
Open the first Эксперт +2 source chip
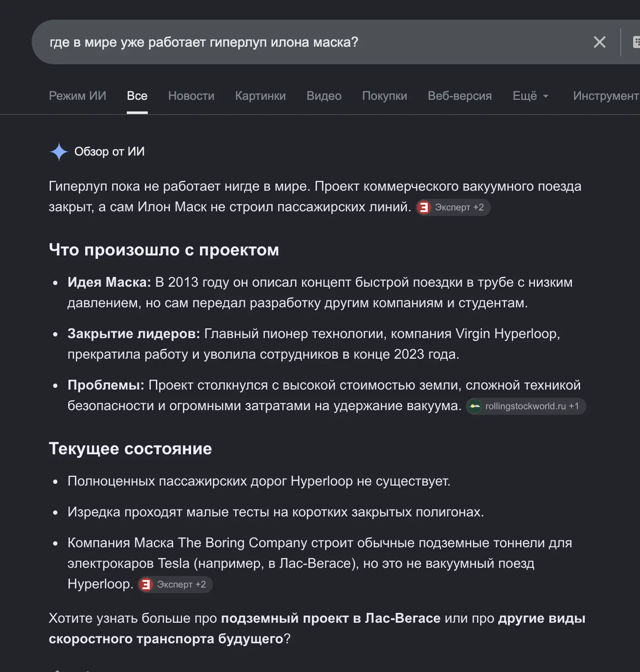point(453,207)
